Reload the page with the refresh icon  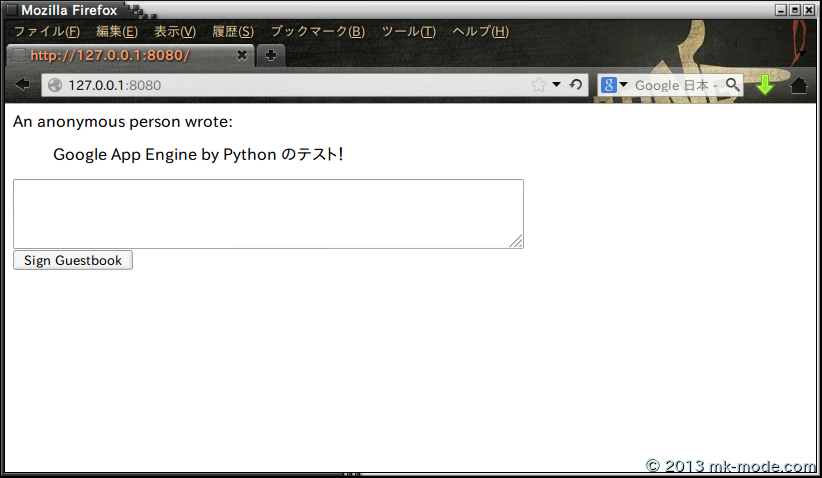tap(576, 85)
